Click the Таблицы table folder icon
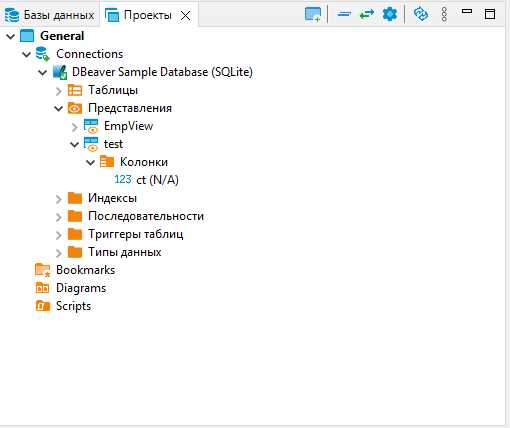This screenshot has height=428, width=510. [75, 90]
